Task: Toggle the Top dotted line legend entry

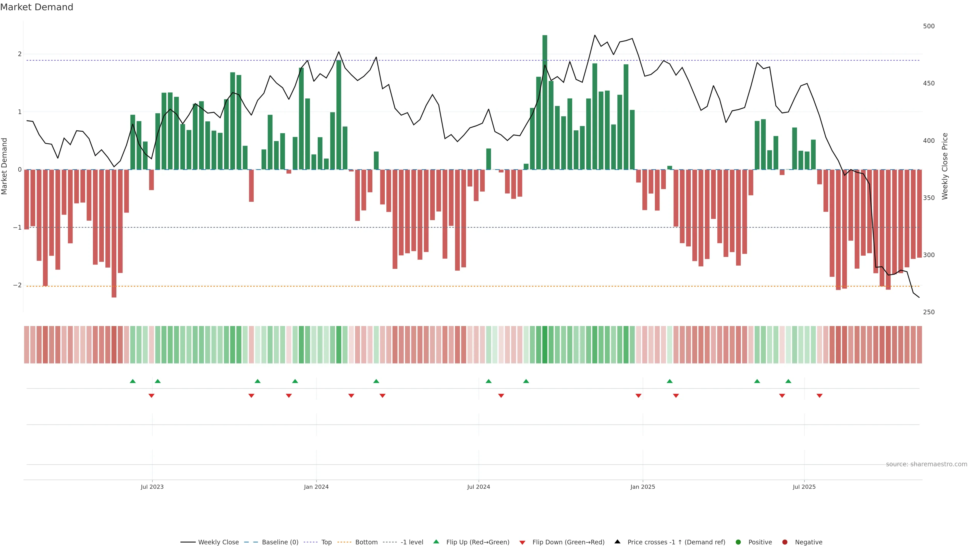Action: click(326, 542)
